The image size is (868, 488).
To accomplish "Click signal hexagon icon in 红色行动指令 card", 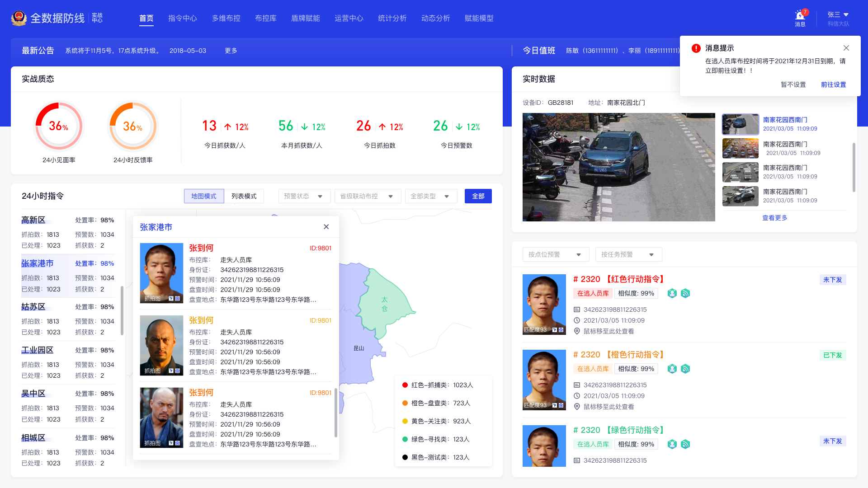I will click(x=685, y=293).
